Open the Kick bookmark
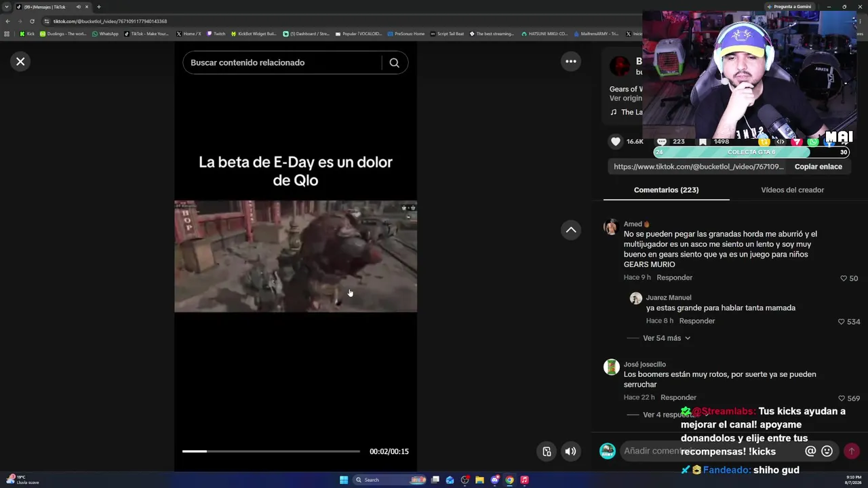Viewport: 868px width, 488px height. click(x=27, y=34)
